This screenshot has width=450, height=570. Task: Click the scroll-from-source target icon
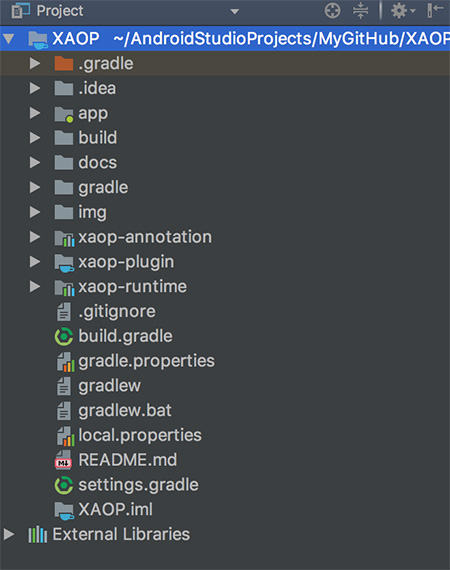coord(332,11)
